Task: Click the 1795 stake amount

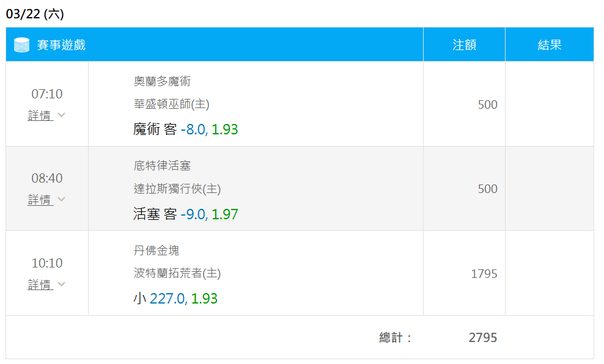Action: [484, 274]
